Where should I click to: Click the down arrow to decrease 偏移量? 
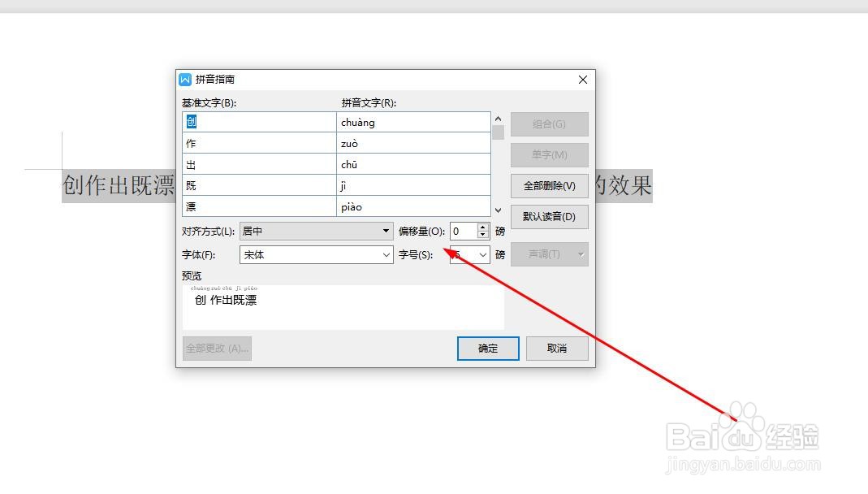(483, 235)
